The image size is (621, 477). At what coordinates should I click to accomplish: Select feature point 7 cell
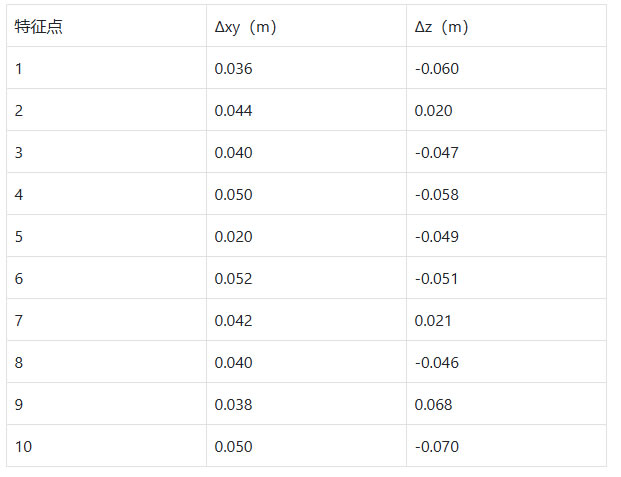tap(19, 321)
